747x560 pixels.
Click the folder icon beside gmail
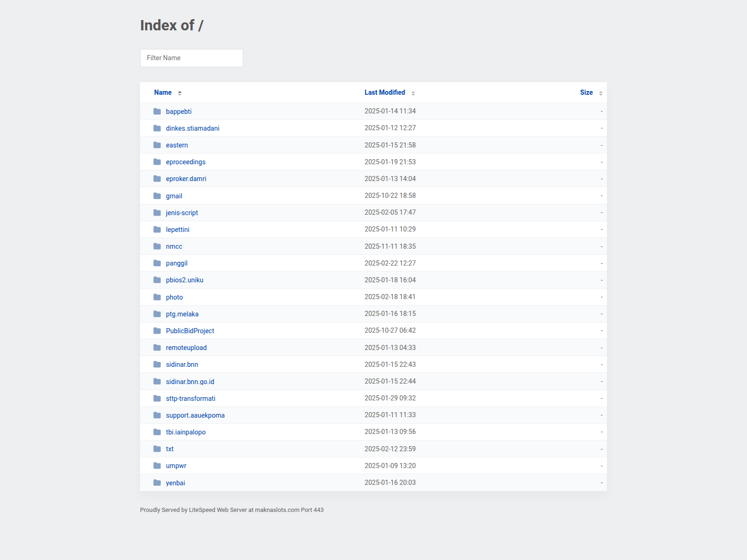point(157,196)
